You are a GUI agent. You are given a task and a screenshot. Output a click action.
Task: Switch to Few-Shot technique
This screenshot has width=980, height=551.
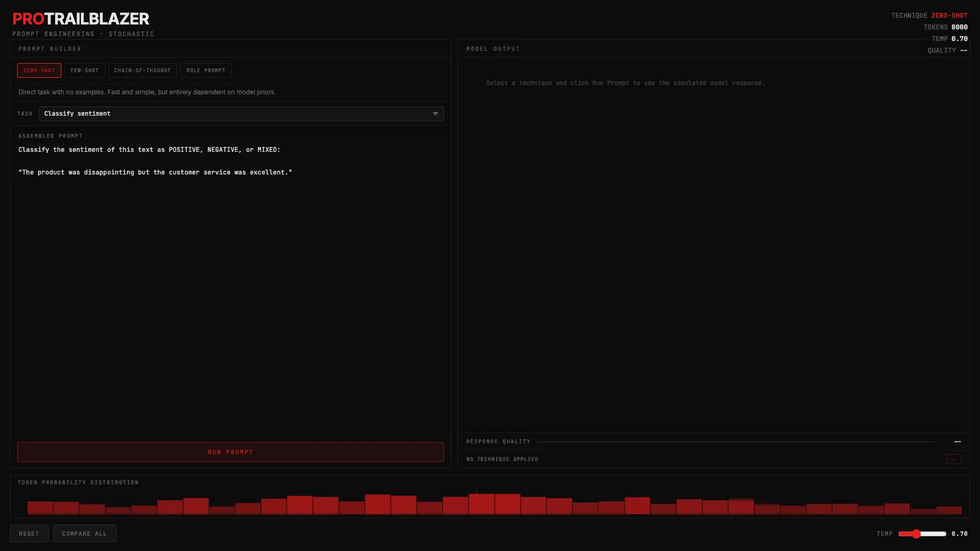85,70
